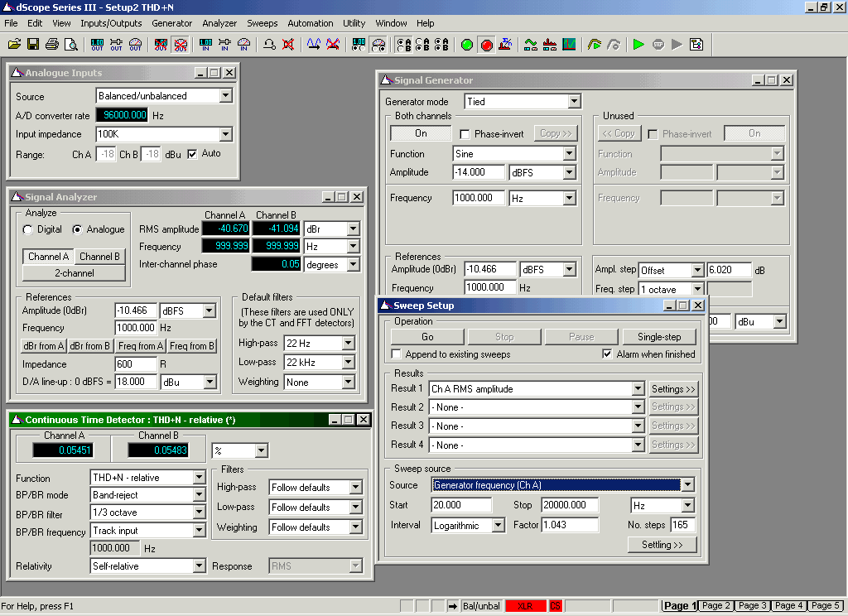Open print preview from the toolbar
This screenshot has height=616, width=848.
[71, 45]
